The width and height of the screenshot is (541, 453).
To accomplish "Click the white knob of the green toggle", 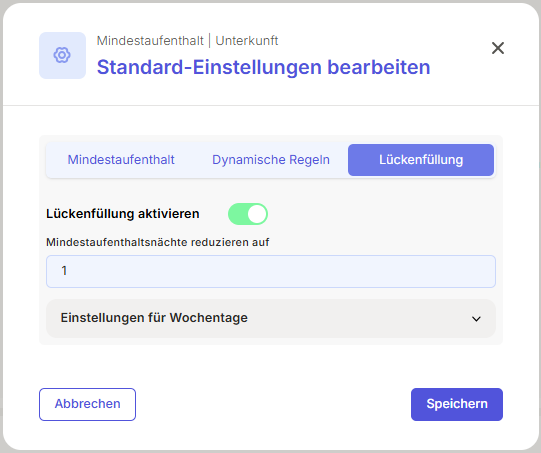I will pyautogui.click(x=257, y=214).
